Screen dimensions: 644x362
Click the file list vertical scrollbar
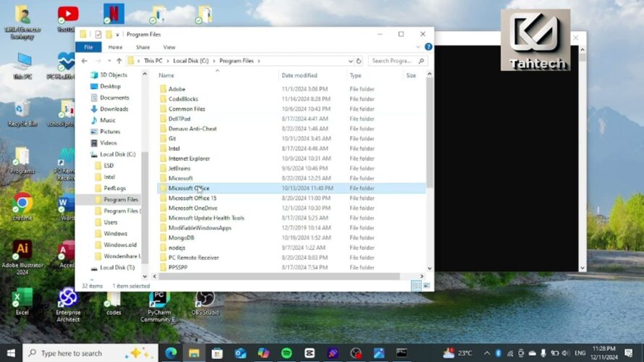click(430, 132)
